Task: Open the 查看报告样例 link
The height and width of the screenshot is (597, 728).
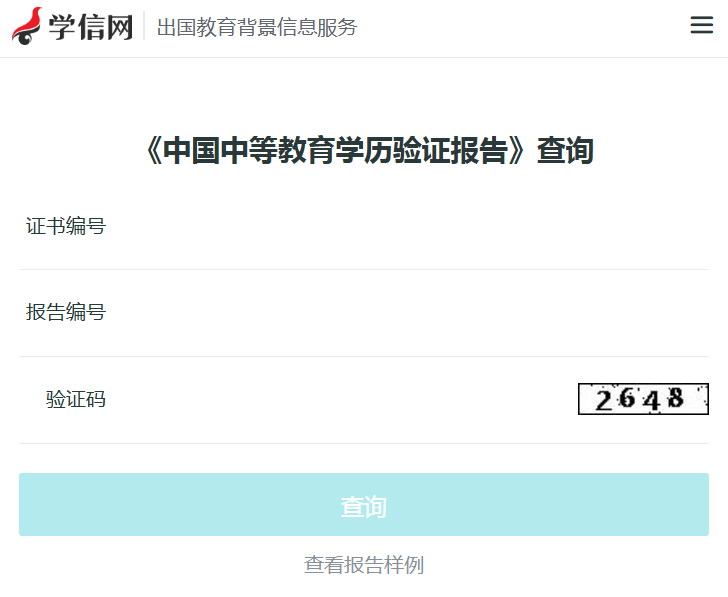Action: coord(364,565)
